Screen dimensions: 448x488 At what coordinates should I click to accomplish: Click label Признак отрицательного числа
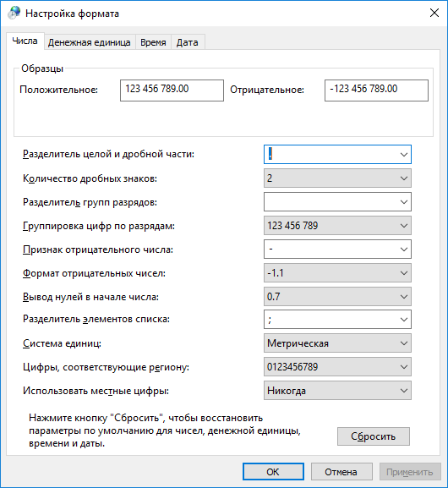click(x=98, y=249)
